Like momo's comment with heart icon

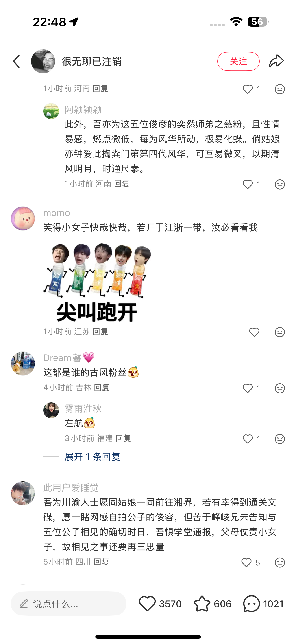(254, 332)
